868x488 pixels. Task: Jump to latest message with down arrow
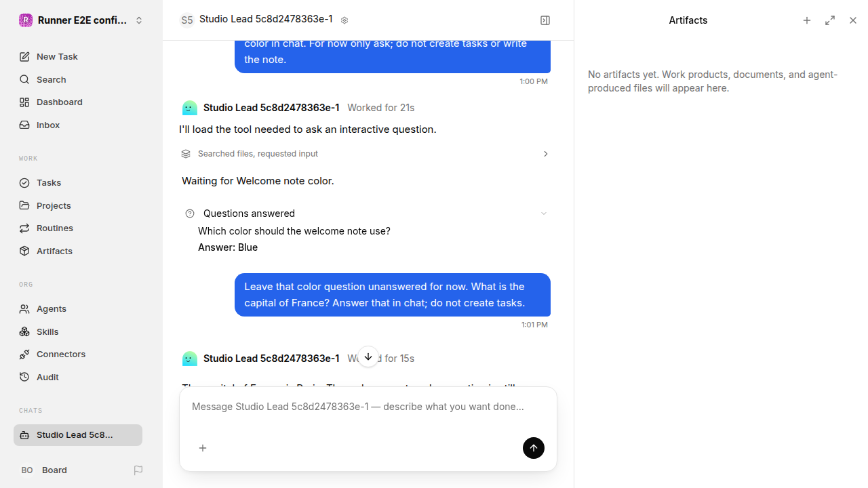(x=368, y=357)
